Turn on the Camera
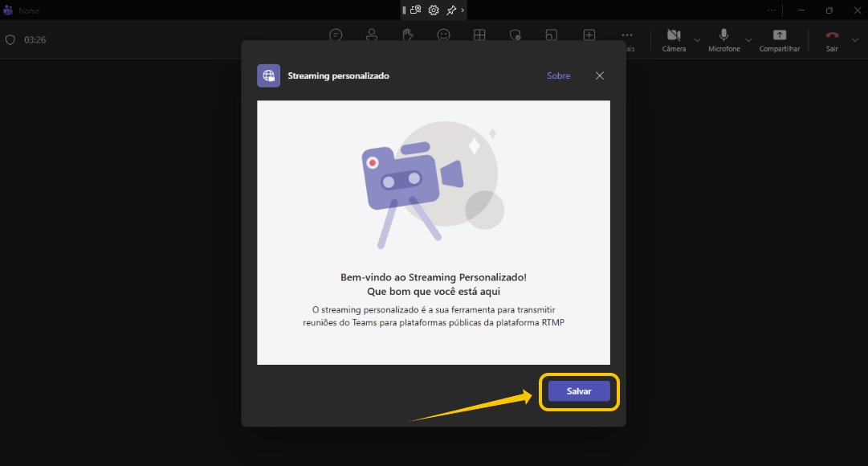Screen dimensions: 868x466 point(674,40)
